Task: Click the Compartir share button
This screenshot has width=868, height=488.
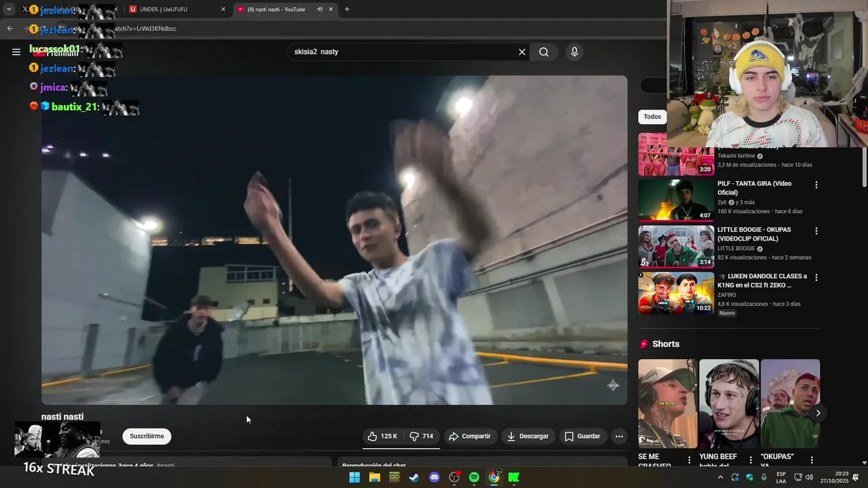Action: (x=470, y=436)
